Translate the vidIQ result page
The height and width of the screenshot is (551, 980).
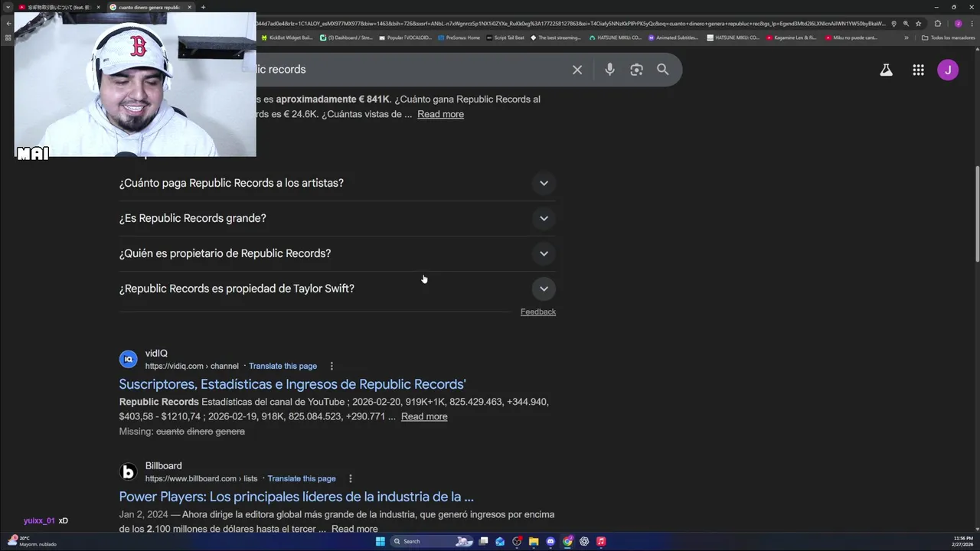point(283,366)
